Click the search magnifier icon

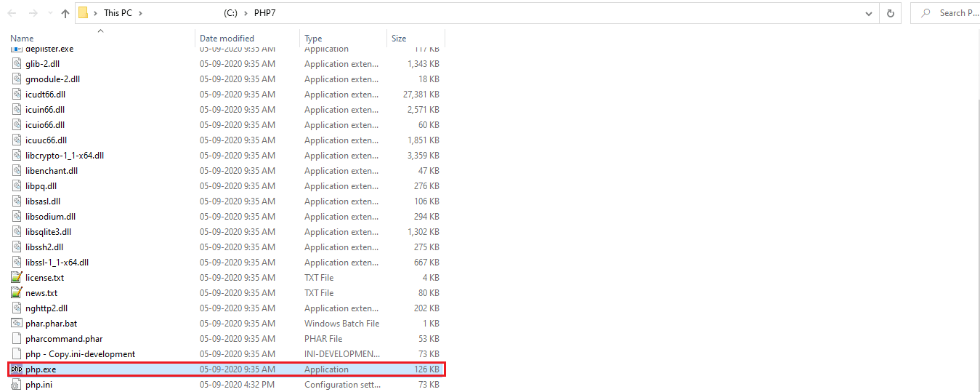(926, 13)
